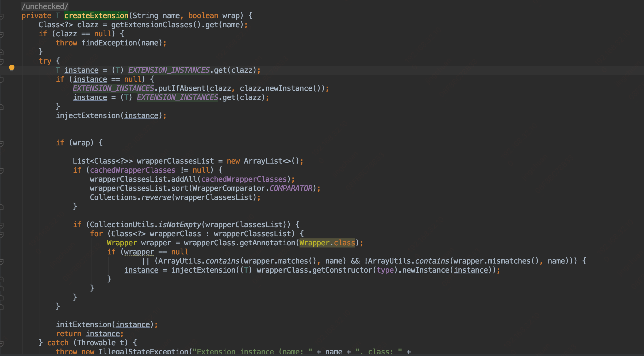
Task: Click putIfAbsent in the EXTENSION_INSTANCES line
Action: (x=182, y=88)
